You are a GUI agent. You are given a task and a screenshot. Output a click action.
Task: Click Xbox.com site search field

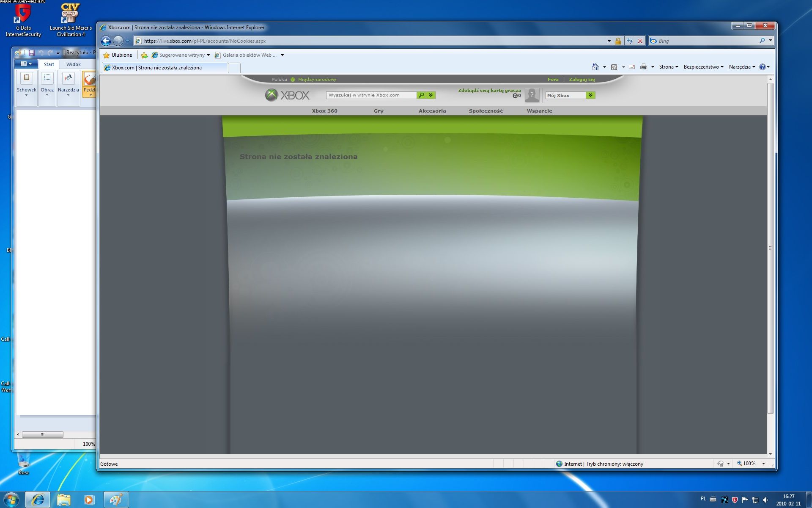pos(371,95)
